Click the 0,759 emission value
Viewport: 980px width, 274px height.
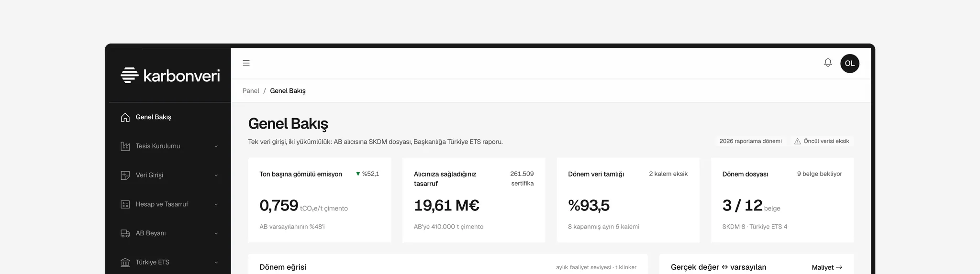pos(278,206)
